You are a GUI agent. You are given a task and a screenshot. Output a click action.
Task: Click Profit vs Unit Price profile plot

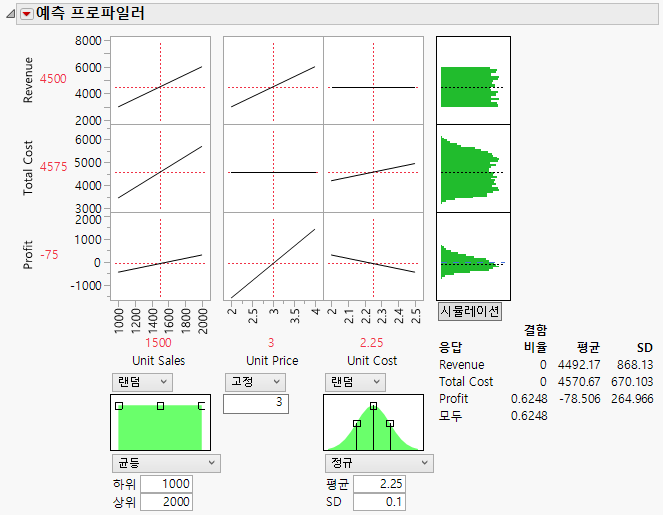[x=273, y=256]
